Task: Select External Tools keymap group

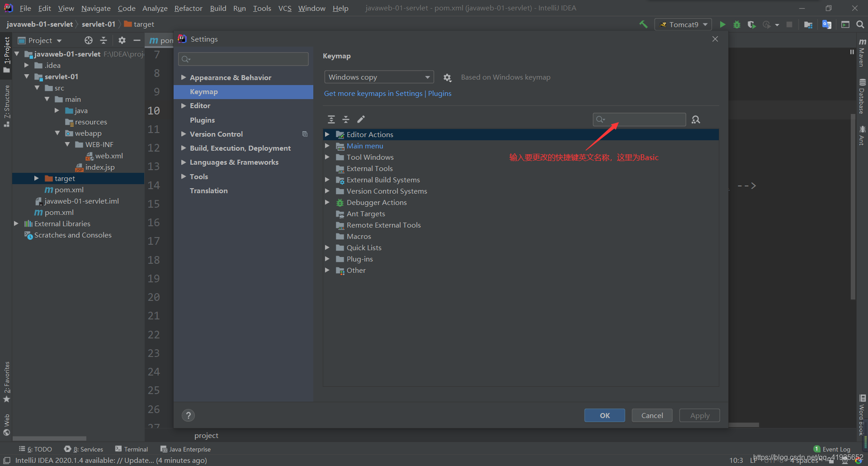Action: tap(364, 168)
